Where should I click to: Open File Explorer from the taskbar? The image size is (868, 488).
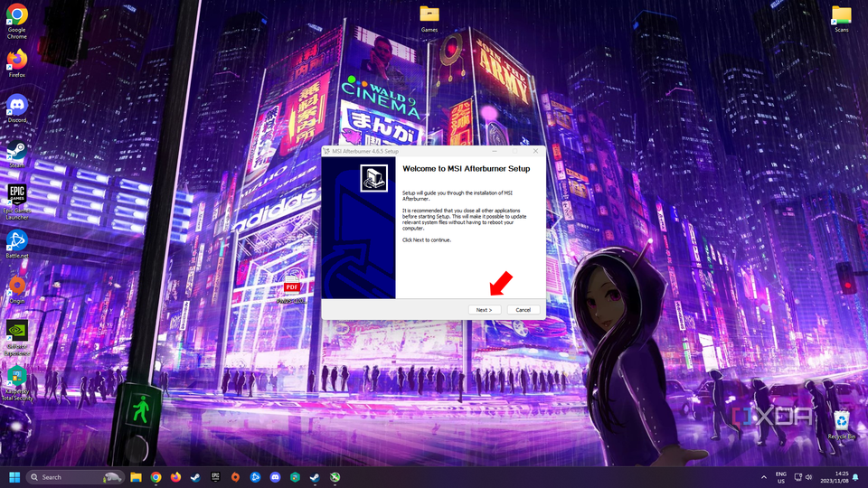tap(136, 477)
